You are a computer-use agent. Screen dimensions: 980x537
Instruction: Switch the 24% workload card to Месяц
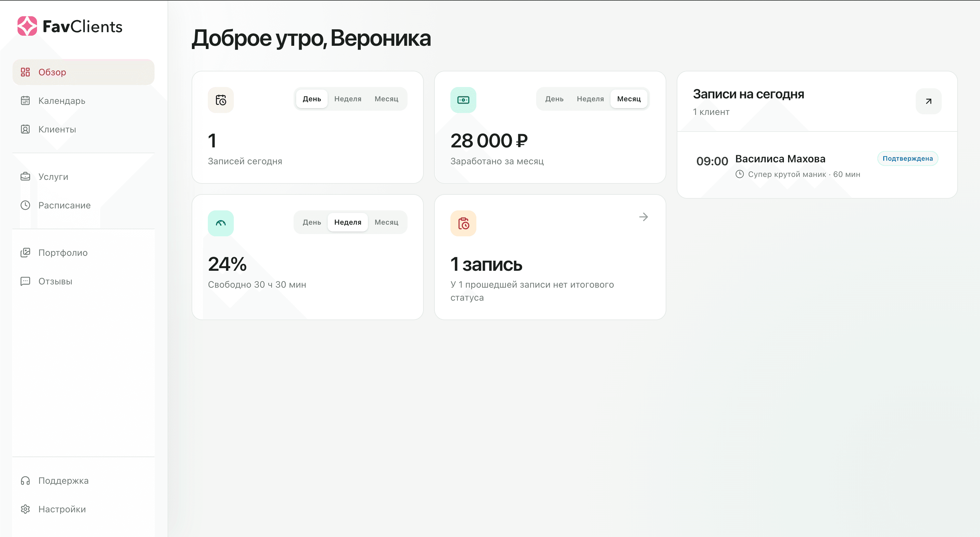[x=386, y=222]
